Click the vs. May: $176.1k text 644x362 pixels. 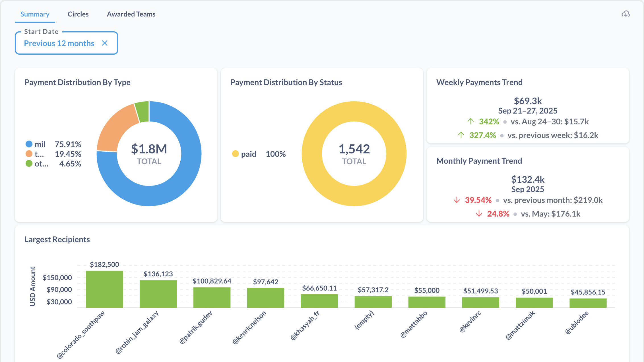pos(551,214)
